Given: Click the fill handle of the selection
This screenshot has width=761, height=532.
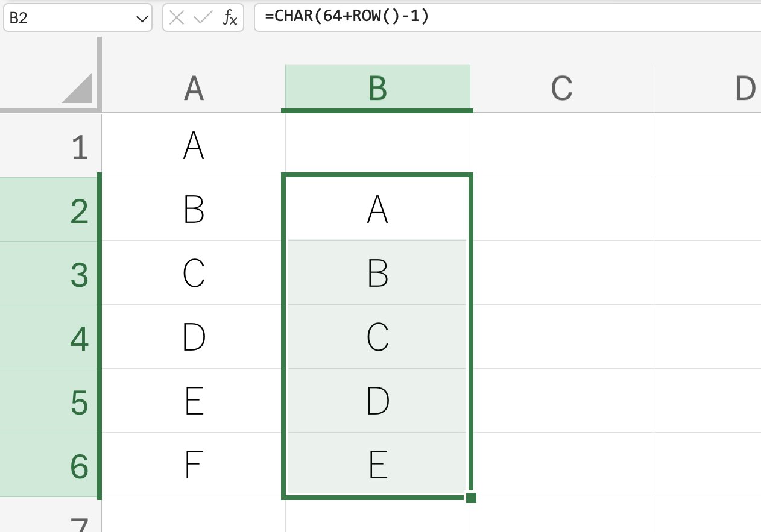Looking at the screenshot, I should [471, 498].
